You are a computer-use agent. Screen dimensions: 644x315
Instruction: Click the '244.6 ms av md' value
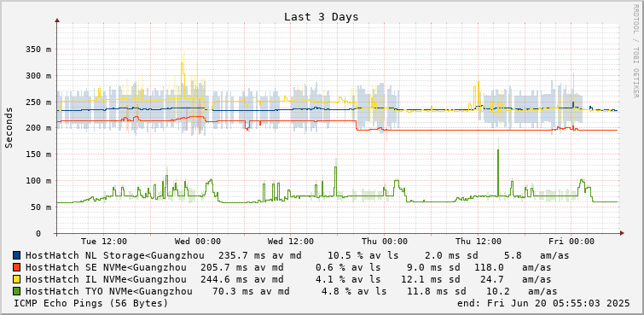coord(242,279)
